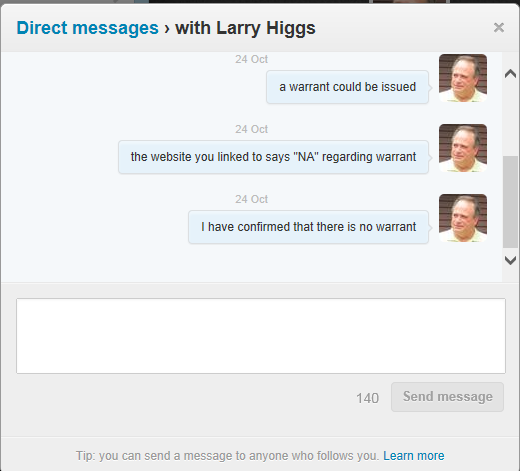Image resolution: width=520 pixels, height=471 pixels.
Task: Select the website "NA" regarding warrant message bubble
Action: tap(273, 157)
